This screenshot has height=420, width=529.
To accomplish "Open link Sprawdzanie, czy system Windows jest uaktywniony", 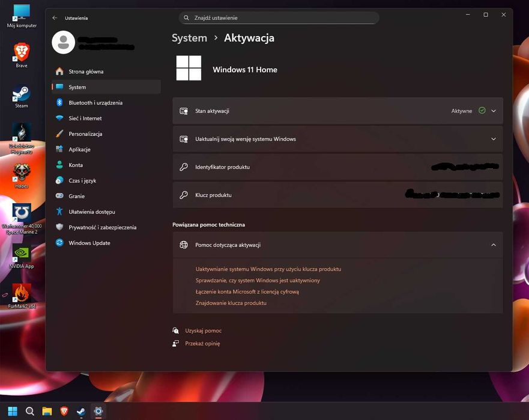I will pyautogui.click(x=258, y=280).
